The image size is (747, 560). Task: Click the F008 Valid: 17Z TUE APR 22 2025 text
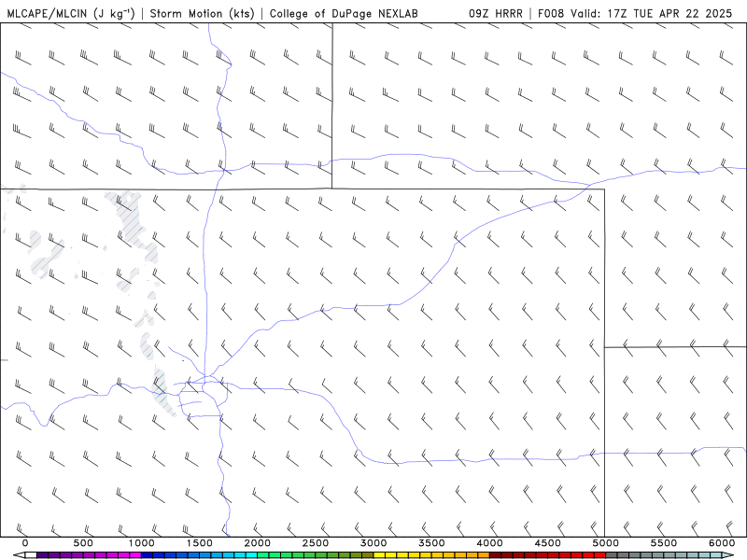(x=635, y=14)
